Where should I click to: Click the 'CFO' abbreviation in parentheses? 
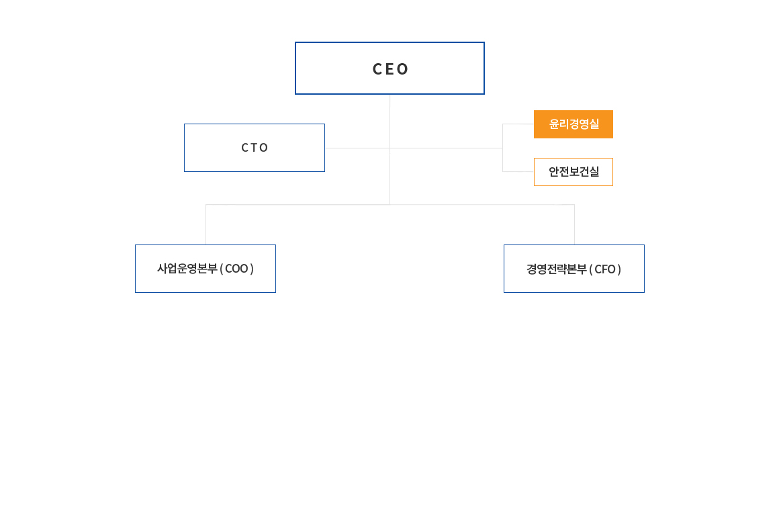pyautogui.click(x=605, y=269)
